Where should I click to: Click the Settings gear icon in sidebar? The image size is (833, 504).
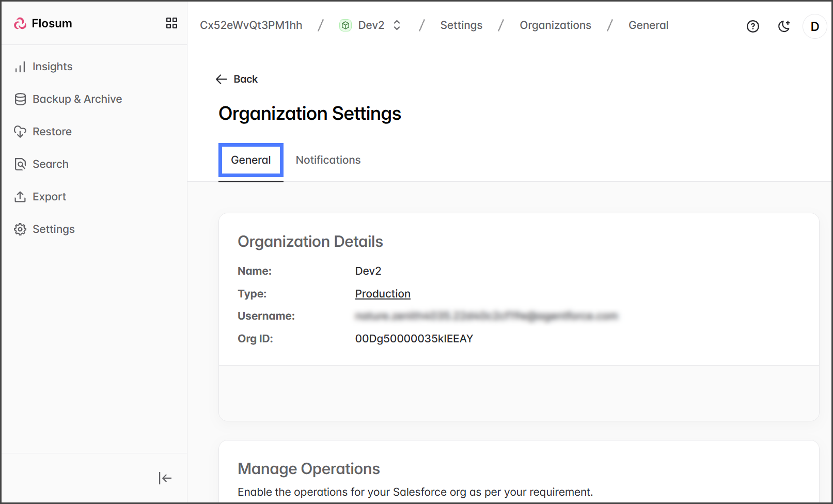tap(20, 229)
